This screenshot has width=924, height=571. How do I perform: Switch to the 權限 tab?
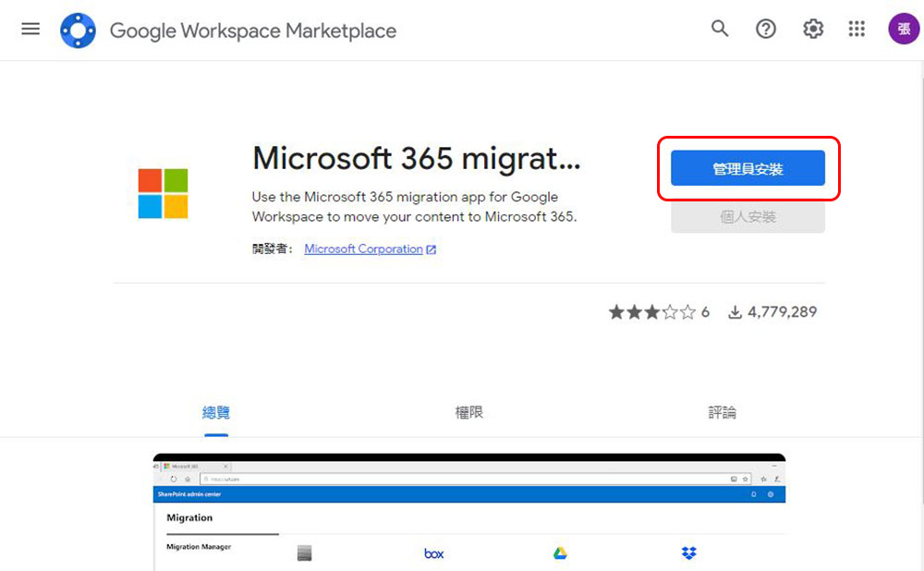pyautogui.click(x=469, y=412)
